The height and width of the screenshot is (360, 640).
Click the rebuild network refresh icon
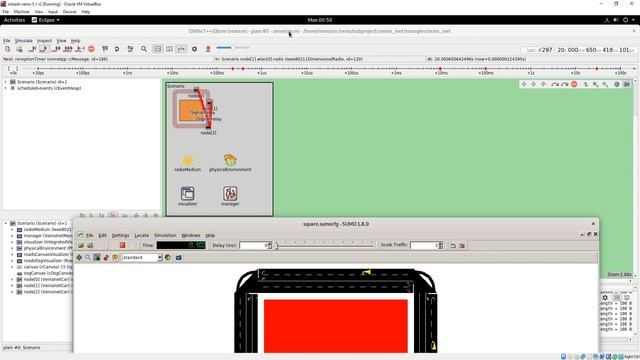117,49
